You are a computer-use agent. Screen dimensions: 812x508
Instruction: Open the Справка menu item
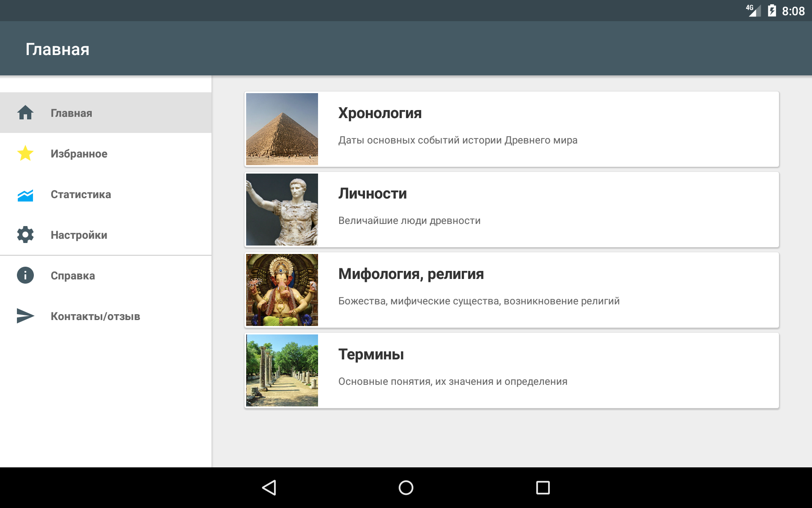(106, 275)
